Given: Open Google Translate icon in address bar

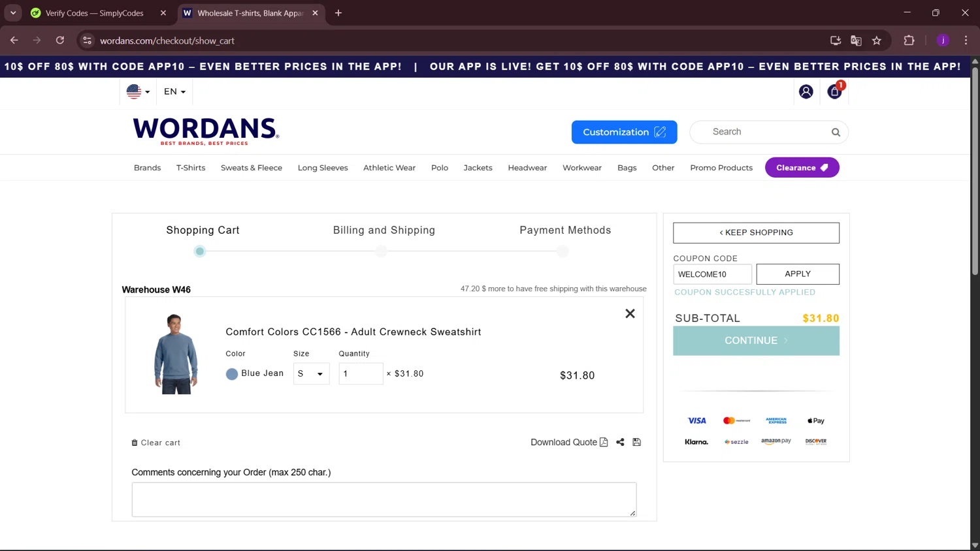Looking at the screenshot, I should pos(856,40).
